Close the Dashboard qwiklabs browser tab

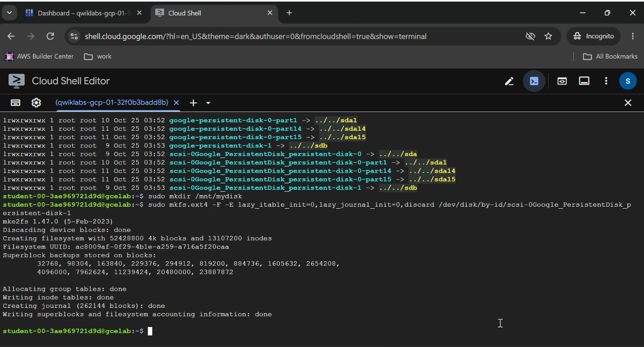[x=139, y=13]
